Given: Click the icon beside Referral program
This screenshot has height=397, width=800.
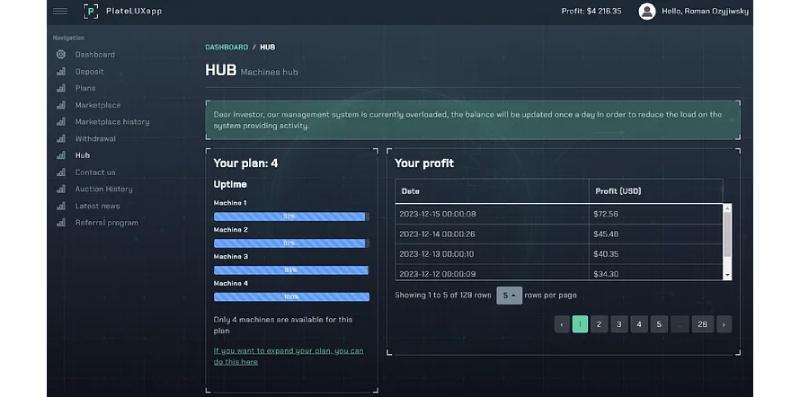Looking at the screenshot, I should click(61, 222).
